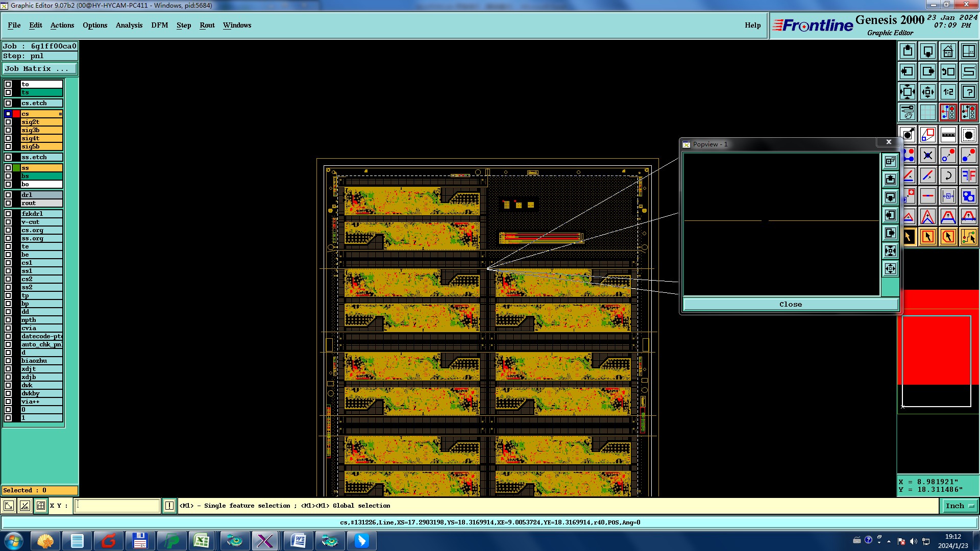Open the help question mark icon
The image size is (980, 551).
[x=968, y=92]
